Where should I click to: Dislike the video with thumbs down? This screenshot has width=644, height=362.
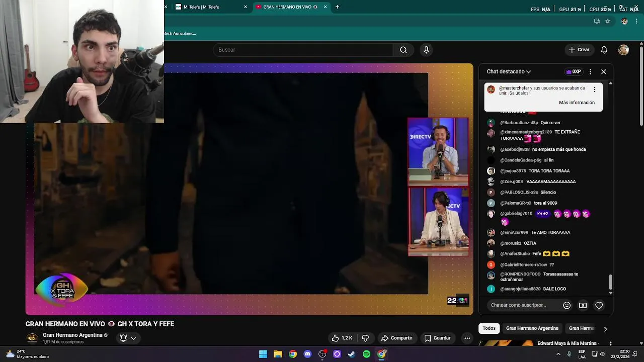click(x=366, y=338)
